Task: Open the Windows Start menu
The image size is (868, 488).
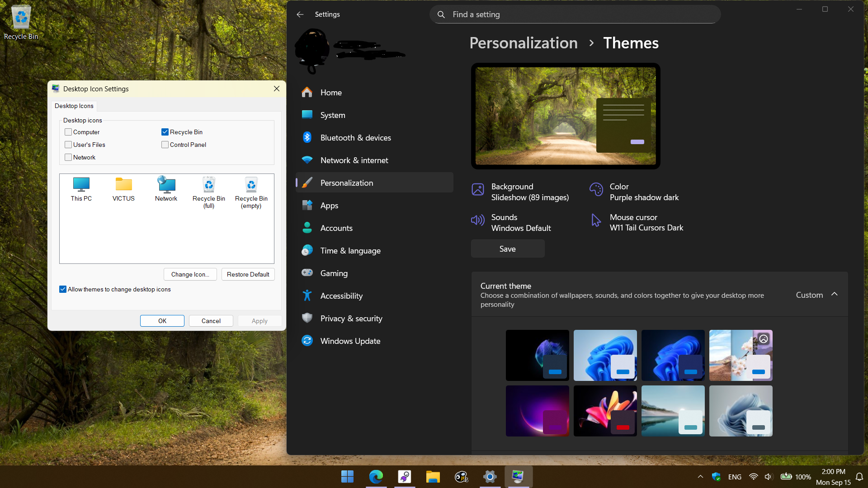Action: [347, 477]
